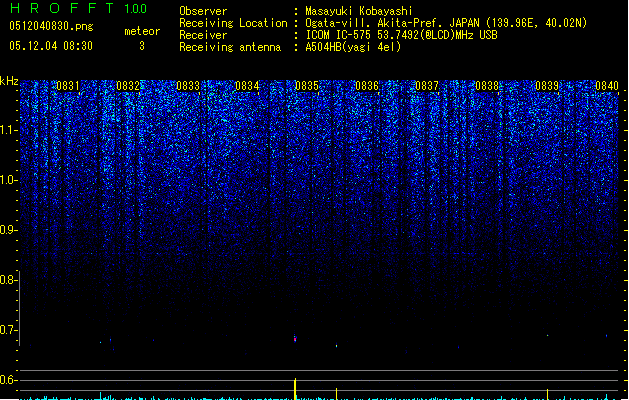Click the 1.0 kHz axis label
The height and width of the screenshot is (400, 629).
[x=8, y=180]
